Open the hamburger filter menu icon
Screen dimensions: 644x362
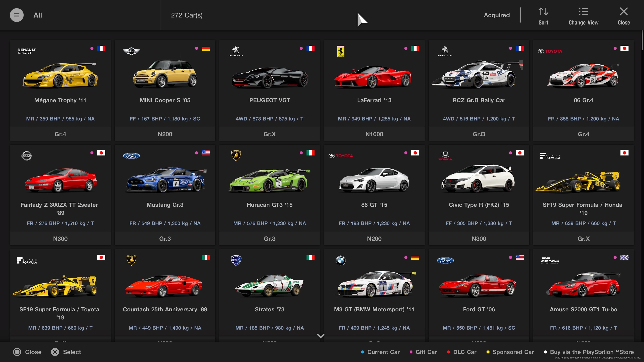pyautogui.click(x=17, y=15)
